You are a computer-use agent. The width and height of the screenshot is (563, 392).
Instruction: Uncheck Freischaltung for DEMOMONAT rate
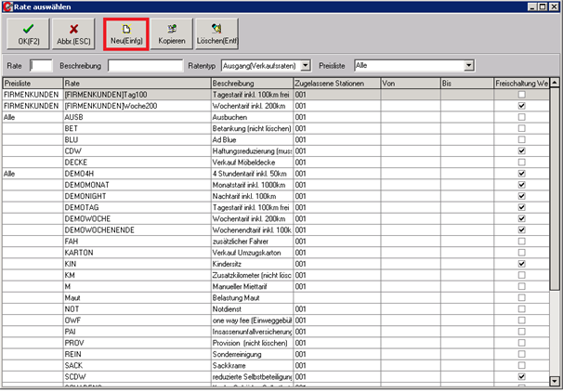tap(522, 184)
